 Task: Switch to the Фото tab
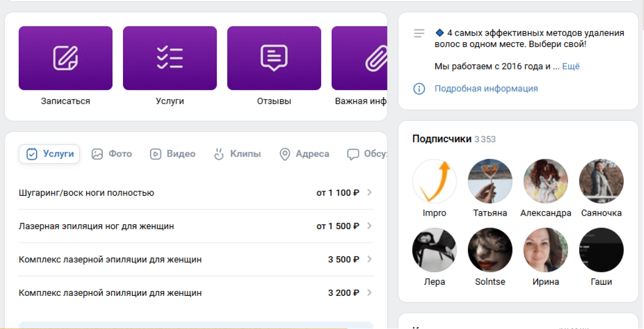111,154
